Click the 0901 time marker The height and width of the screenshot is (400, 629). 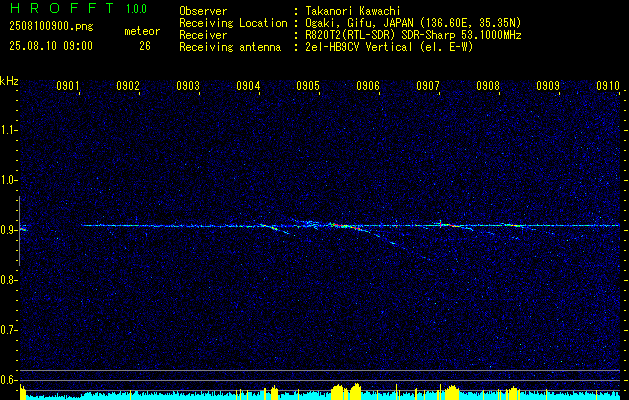pyautogui.click(x=67, y=85)
